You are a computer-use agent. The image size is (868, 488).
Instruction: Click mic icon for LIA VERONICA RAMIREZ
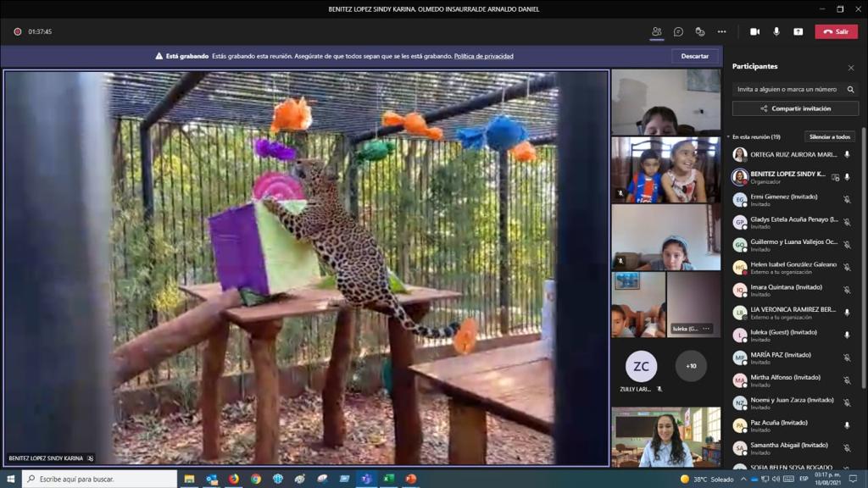point(847,313)
